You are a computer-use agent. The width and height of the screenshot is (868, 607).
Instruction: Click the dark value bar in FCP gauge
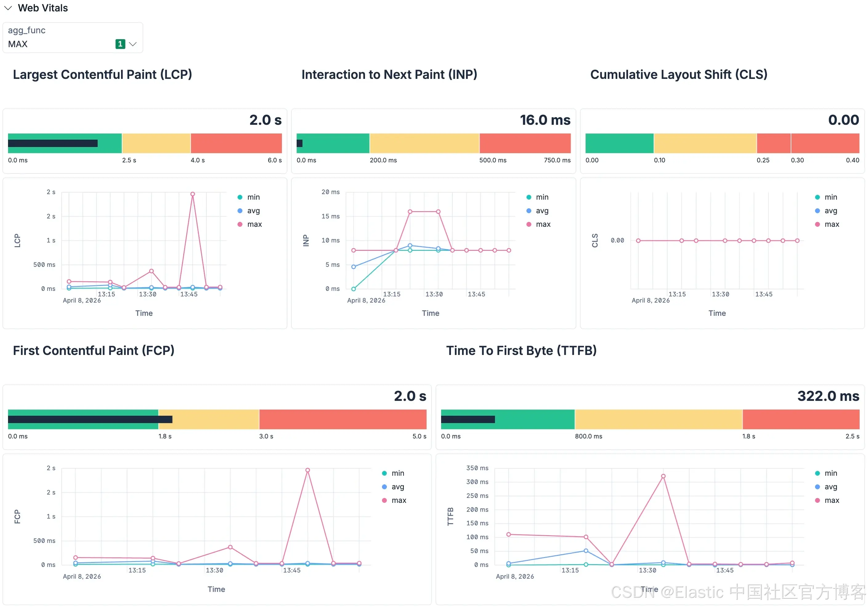coord(90,419)
